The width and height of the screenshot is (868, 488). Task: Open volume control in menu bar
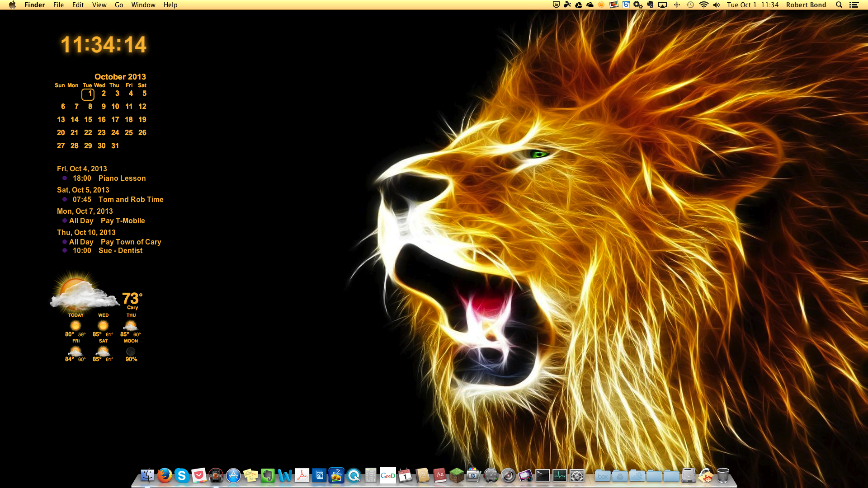tap(717, 5)
